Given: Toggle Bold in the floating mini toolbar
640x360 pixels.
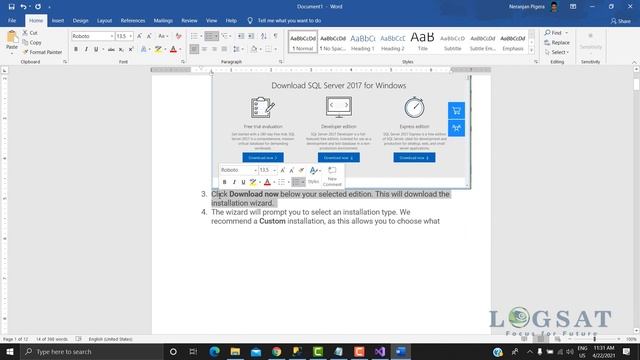Looking at the screenshot, I should tap(224, 182).
